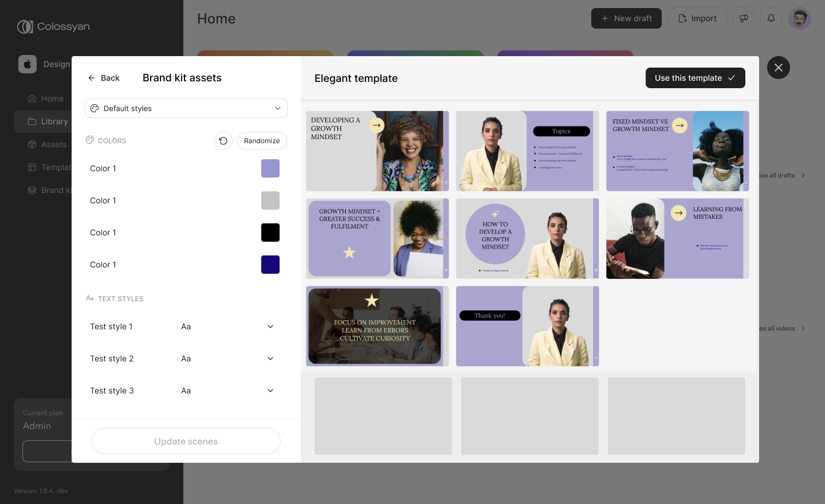Expand Test style 2 options
The height and width of the screenshot is (504, 825).
coord(270,359)
